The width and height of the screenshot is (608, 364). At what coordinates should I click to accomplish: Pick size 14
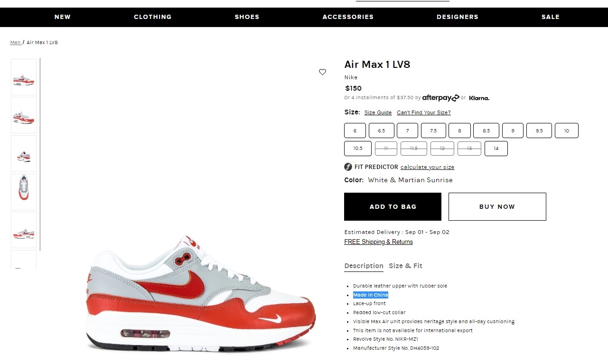click(x=496, y=149)
